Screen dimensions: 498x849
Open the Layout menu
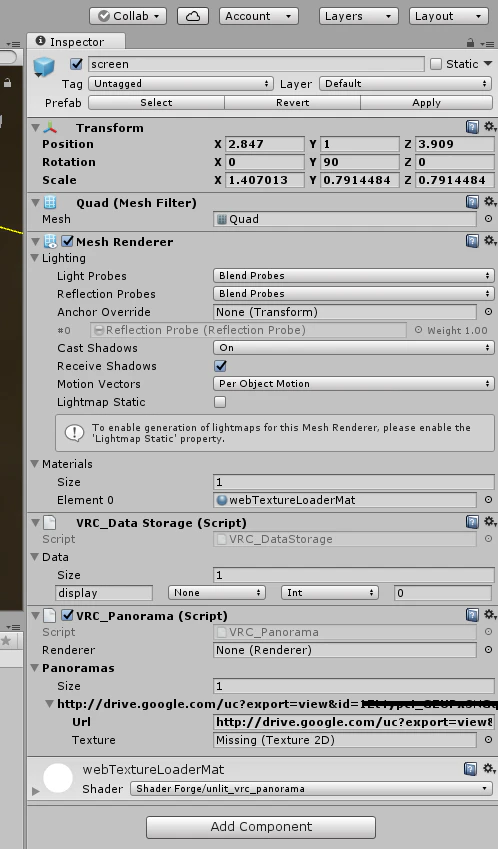[448, 16]
